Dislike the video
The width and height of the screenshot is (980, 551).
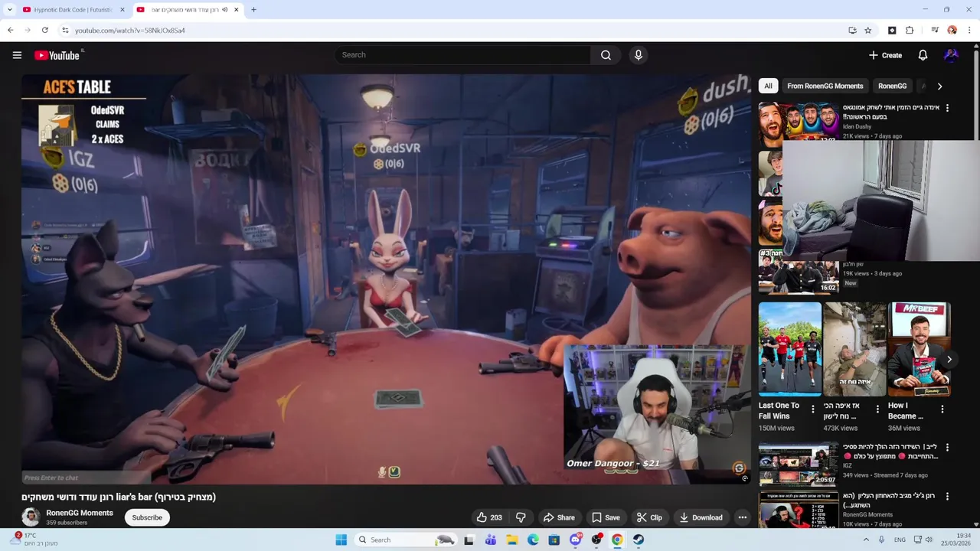point(521,517)
